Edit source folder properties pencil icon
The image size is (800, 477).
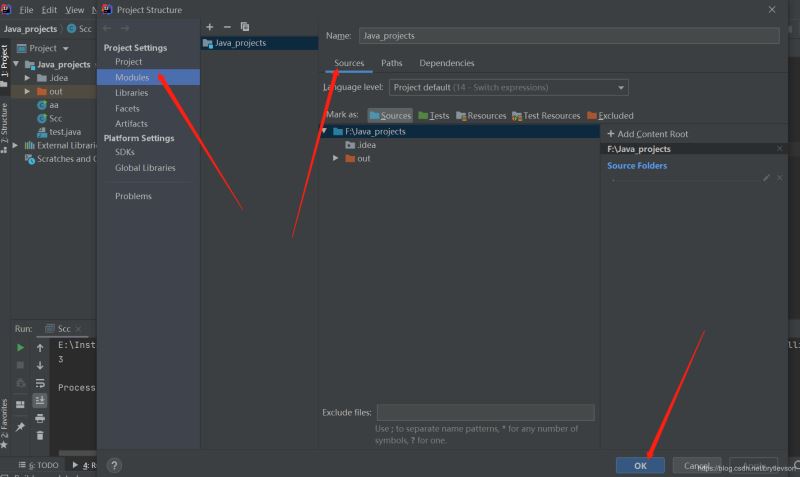click(x=766, y=178)
